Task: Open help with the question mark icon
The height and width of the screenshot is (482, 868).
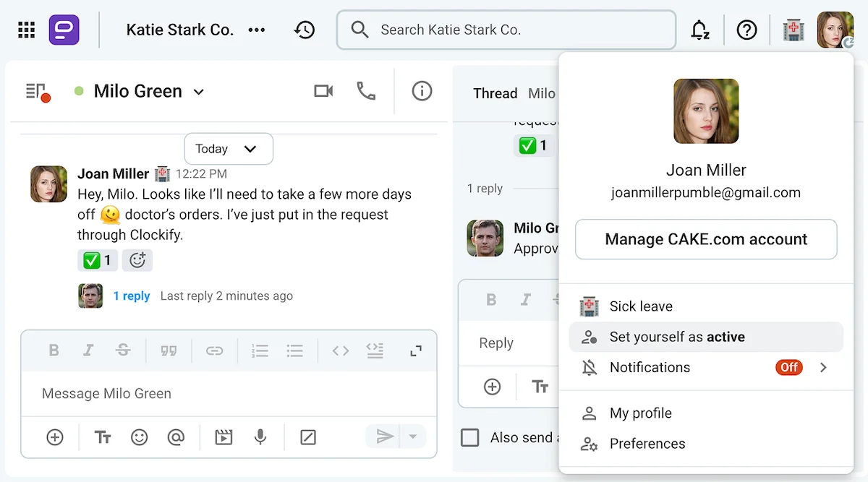Action: (x=747, y=30)
